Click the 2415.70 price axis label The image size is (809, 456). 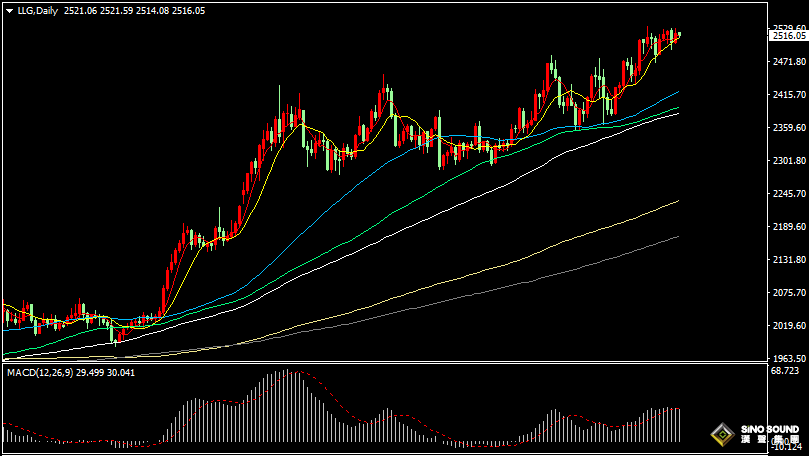(788, 95)
